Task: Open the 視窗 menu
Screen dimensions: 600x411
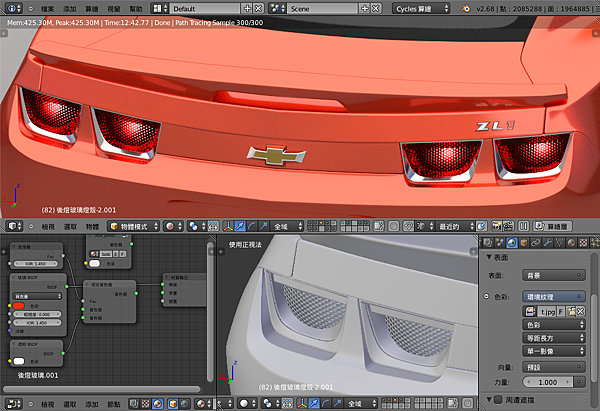Action: [x=114, y=8]
